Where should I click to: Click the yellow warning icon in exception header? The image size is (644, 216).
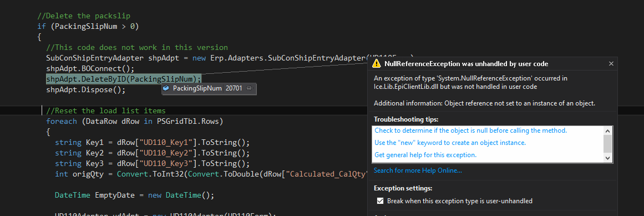[377, 64]
